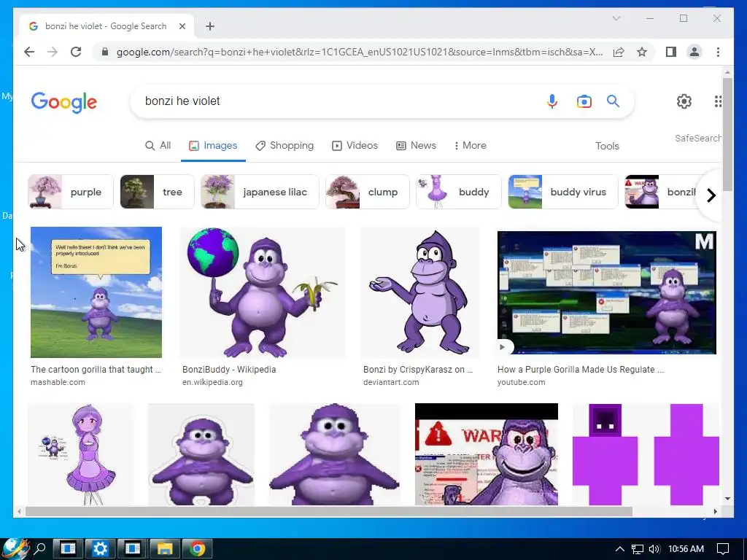Open the Tools filter options
Screen dimensions: 747x560
pyautogui.click(x=607, y=146)
